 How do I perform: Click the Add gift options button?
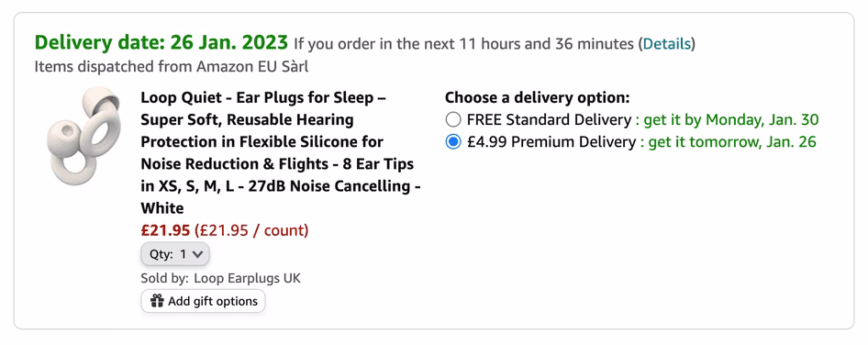pyautogui.click(x=203, y=301)
